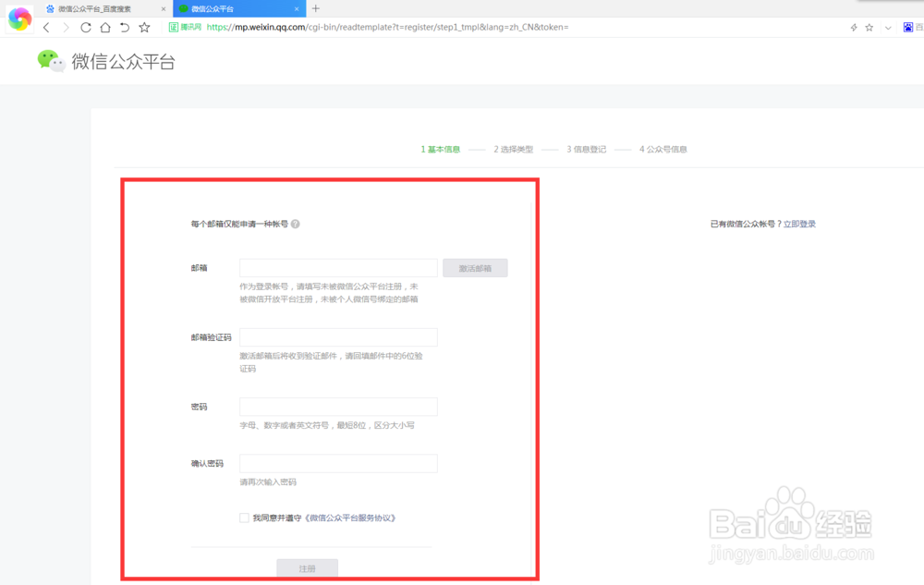This screenshot has width=924, height=585.
Task: Click the question mark help icon
Action: tap(296, 224)
